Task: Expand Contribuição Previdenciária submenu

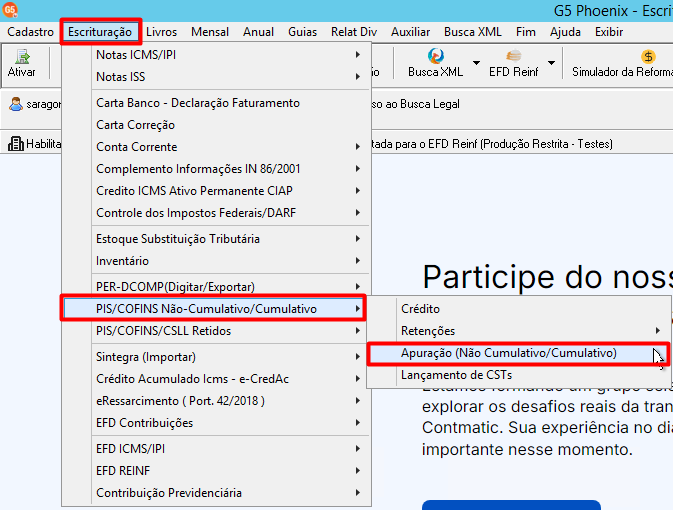Action: point(215,493)
